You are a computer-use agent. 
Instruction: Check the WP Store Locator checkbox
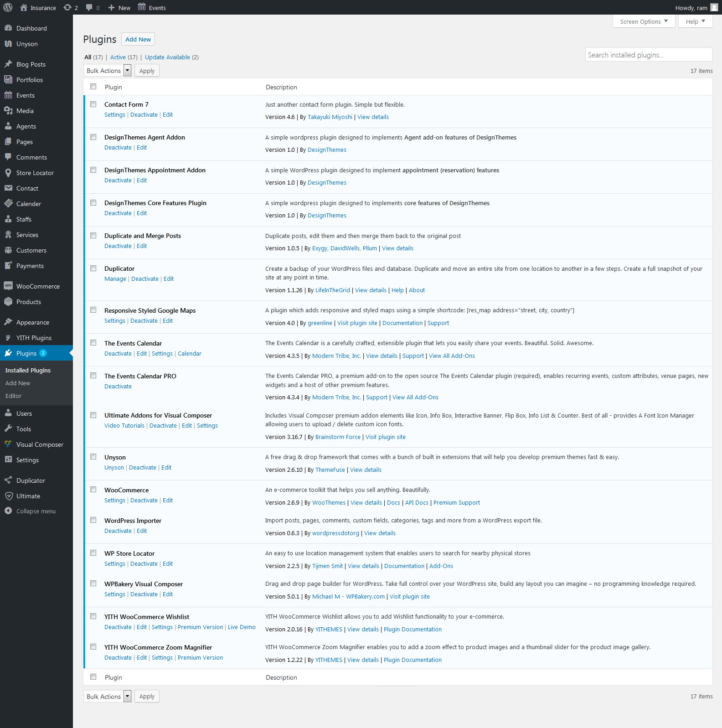[93, 553]
